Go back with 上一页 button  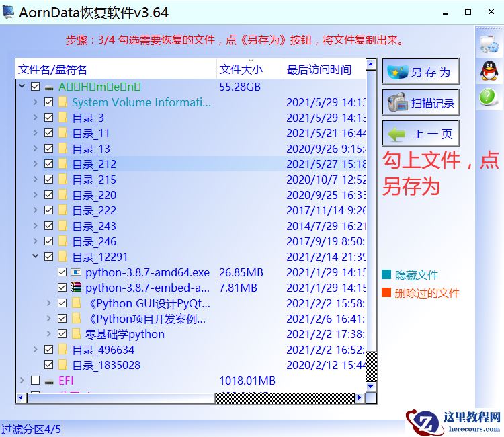click(421, 133)
